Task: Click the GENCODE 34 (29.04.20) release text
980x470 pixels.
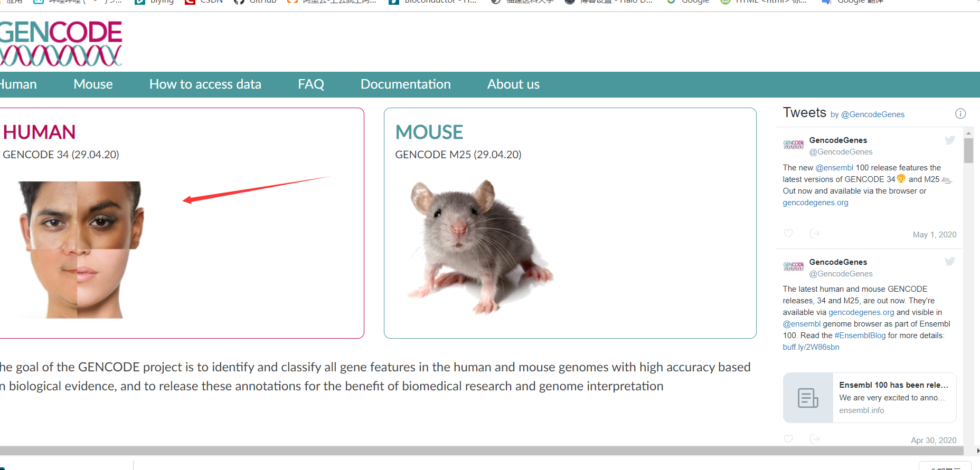Action: (61, 155)
